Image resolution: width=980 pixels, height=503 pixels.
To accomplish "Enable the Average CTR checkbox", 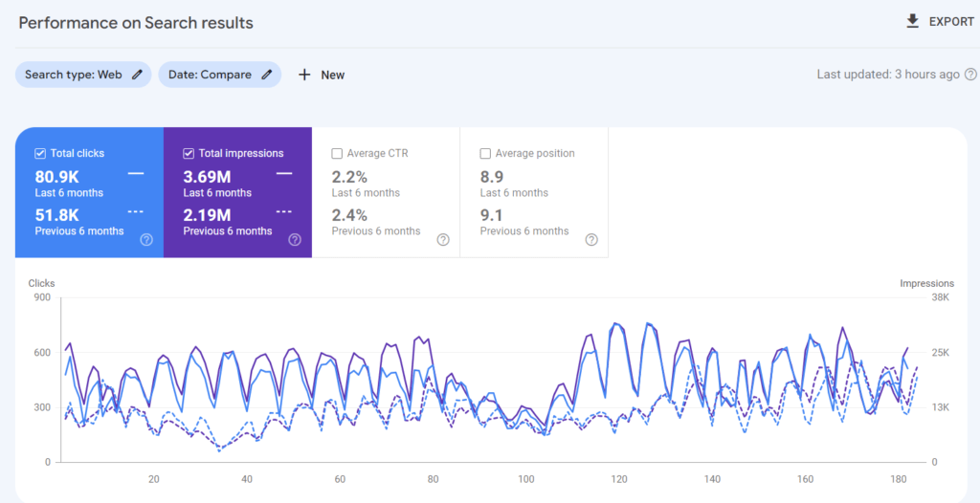I will click(337, 153).
